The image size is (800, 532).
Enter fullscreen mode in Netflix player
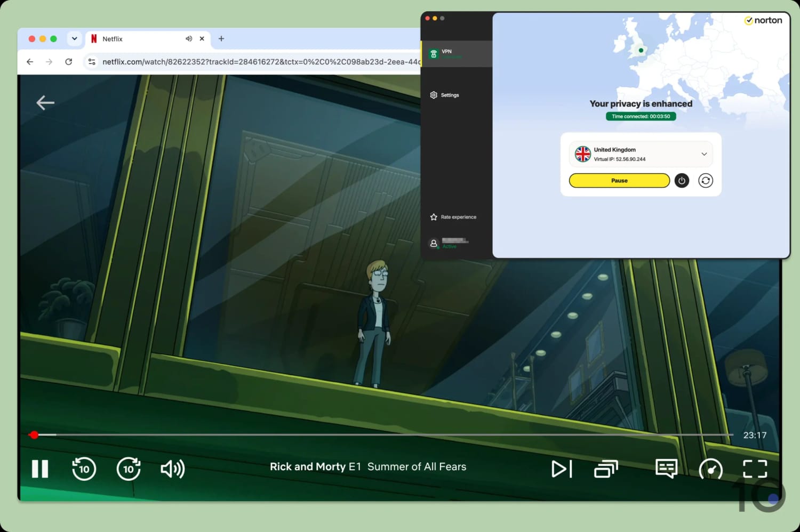point(755,469)
